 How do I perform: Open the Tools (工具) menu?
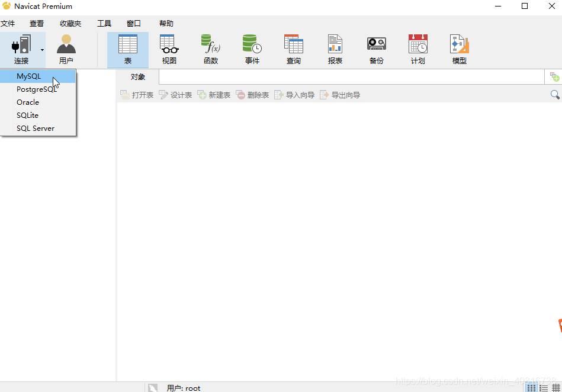[104, 24]
